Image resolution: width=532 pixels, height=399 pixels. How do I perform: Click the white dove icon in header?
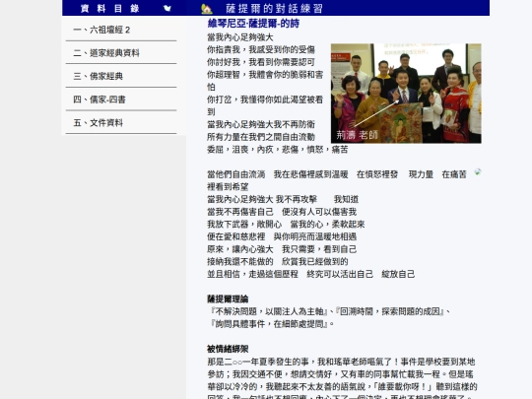point(167,8)
